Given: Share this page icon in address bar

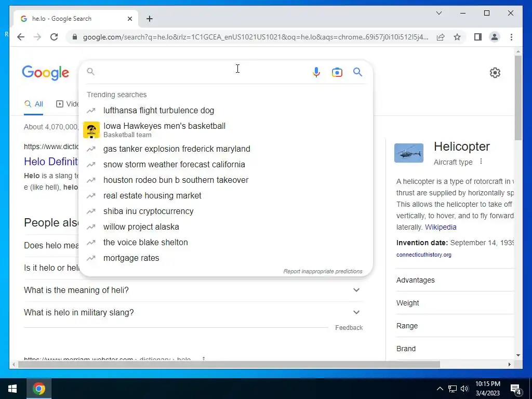Looking at the screenshot, I should (x=441, y=37).
